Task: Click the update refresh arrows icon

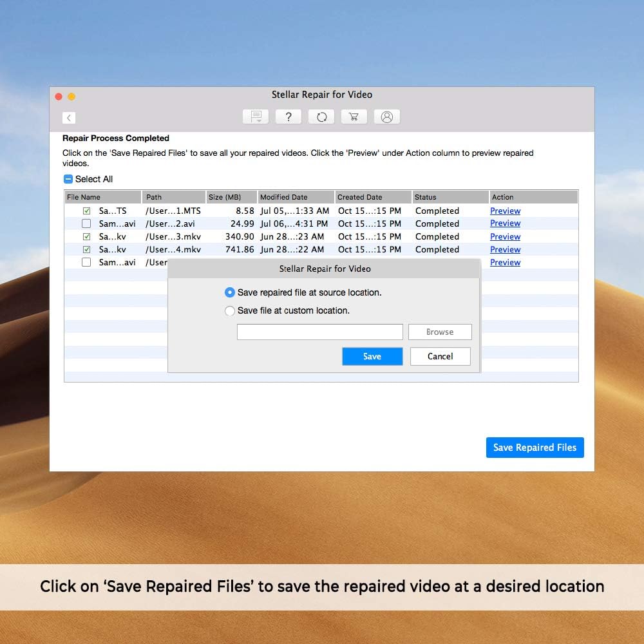Action: pyautogui.click(x=321, y=117)
